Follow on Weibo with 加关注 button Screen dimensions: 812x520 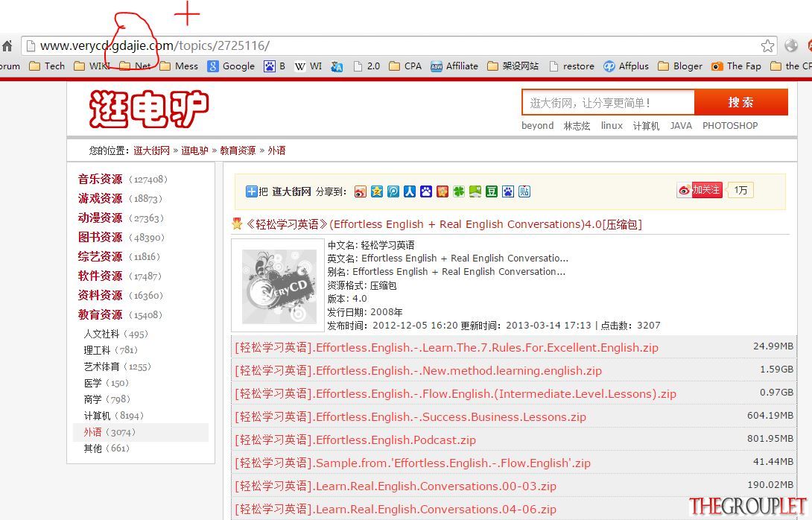click(x=700, y=190)
